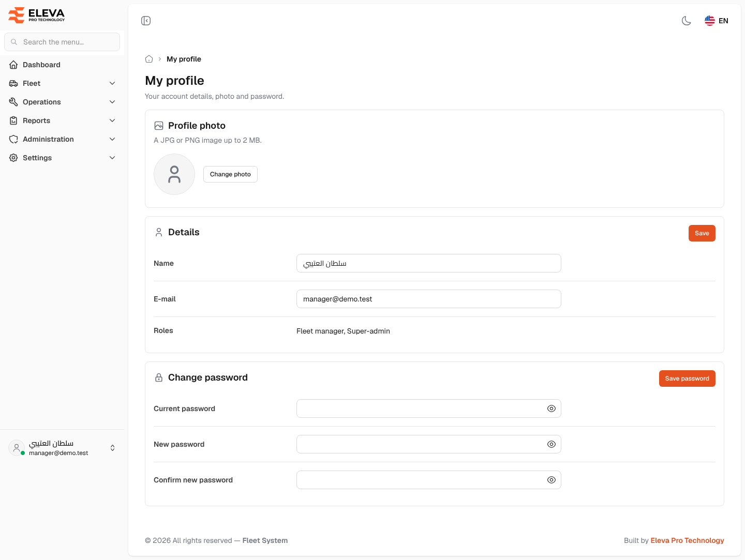Collapse the sidebar panel icon
745x560 pixels.
[146, 21]
